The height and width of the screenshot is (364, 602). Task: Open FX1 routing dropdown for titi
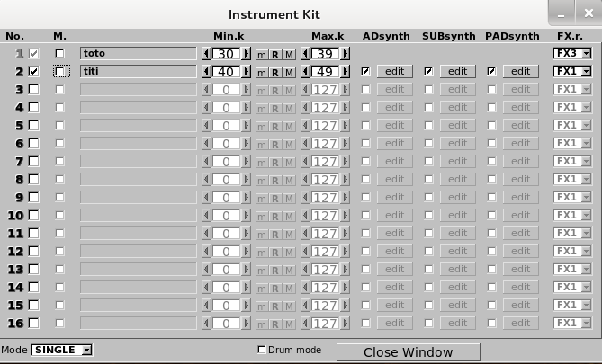click(572, 71)
